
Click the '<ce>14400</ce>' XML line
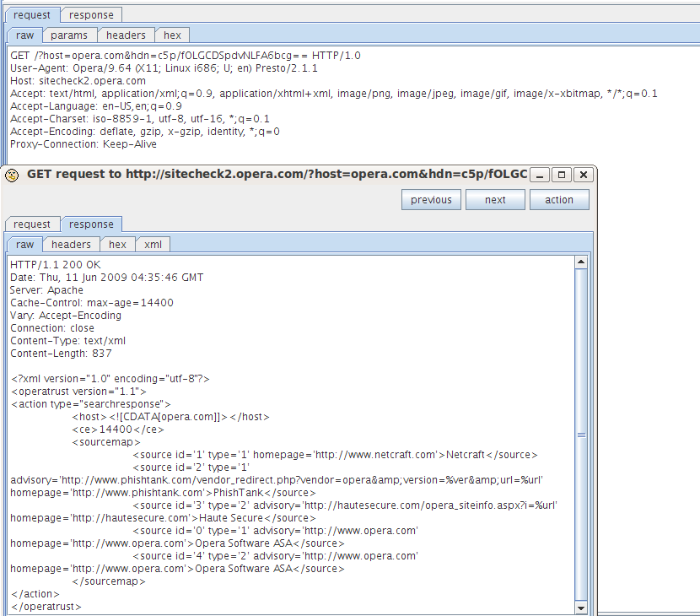click(118, 430)
